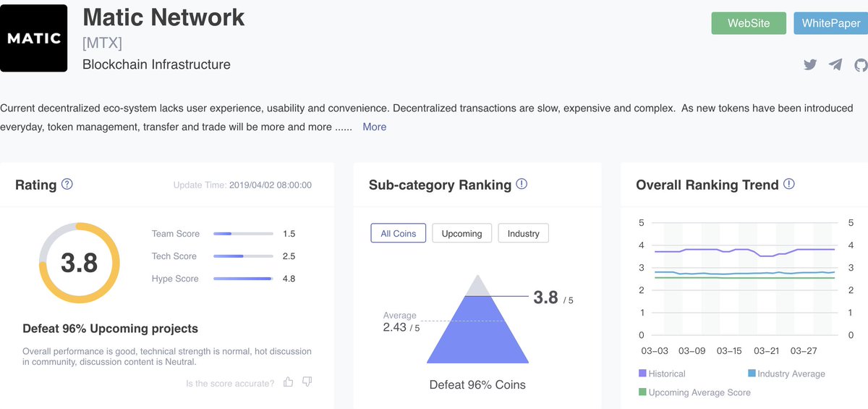868x409 pixels.
Task: Click 'Is the score accurate?' text
Action: pos(230,383)
